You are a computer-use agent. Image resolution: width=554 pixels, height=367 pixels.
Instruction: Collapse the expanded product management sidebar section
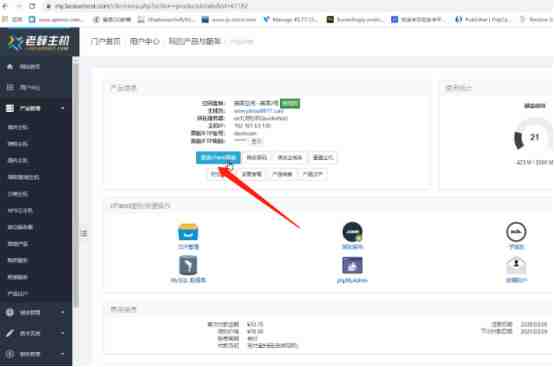coord(62,108)
